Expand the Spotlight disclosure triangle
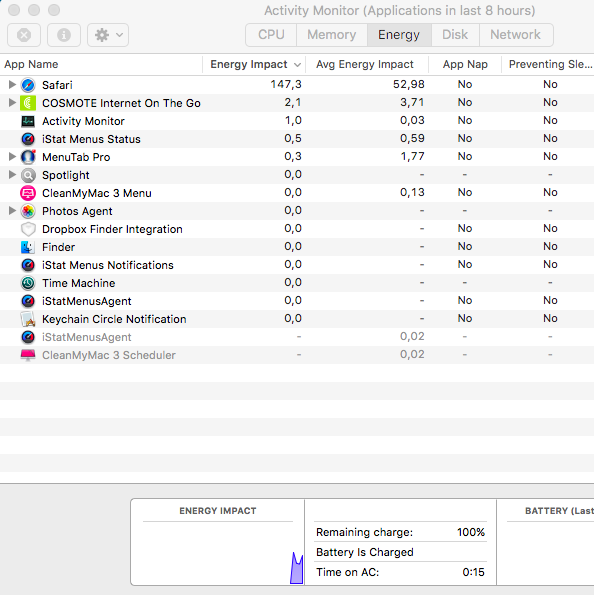594x595 pixels. 12,175
